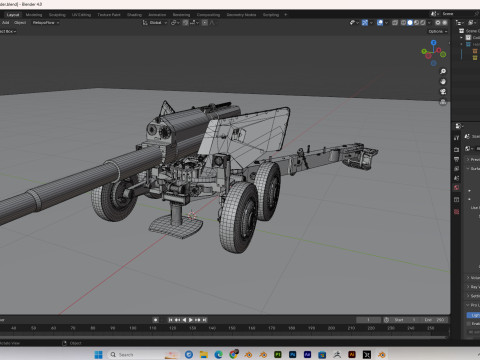Jump to the timeline end frame
This screenshot has height=360, width=480.
point(204,320)
